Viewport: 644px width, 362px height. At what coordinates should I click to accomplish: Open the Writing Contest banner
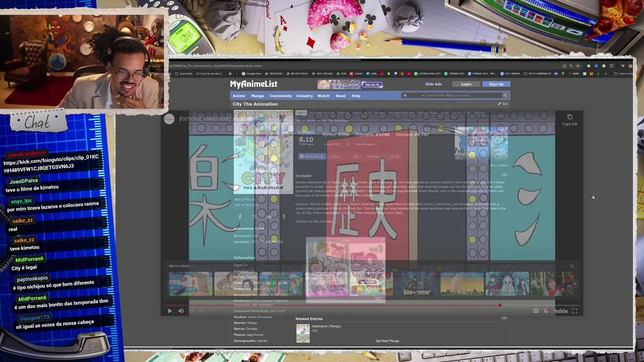pyautogui.click(x=350, y=84)
